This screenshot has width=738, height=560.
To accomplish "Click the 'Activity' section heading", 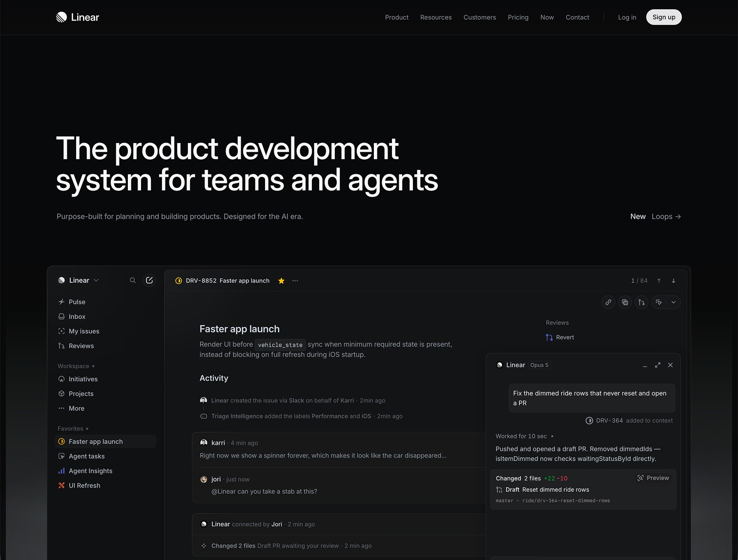I will coord(214,378).
